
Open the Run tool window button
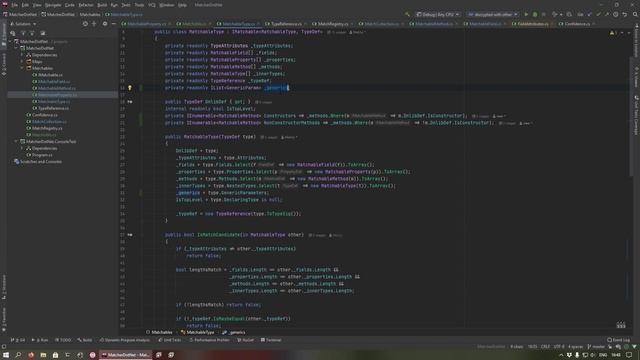pos(40,340)
